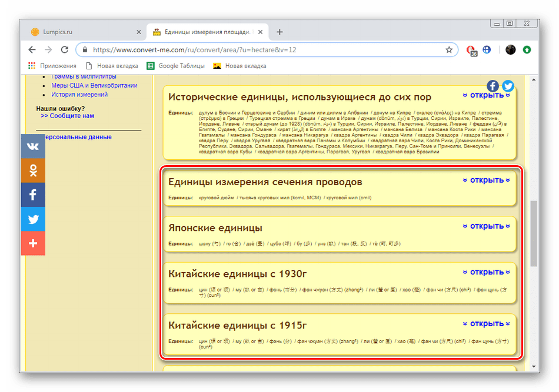
Task: Share via Facebook sidebar button
Action: pos(33,195)
